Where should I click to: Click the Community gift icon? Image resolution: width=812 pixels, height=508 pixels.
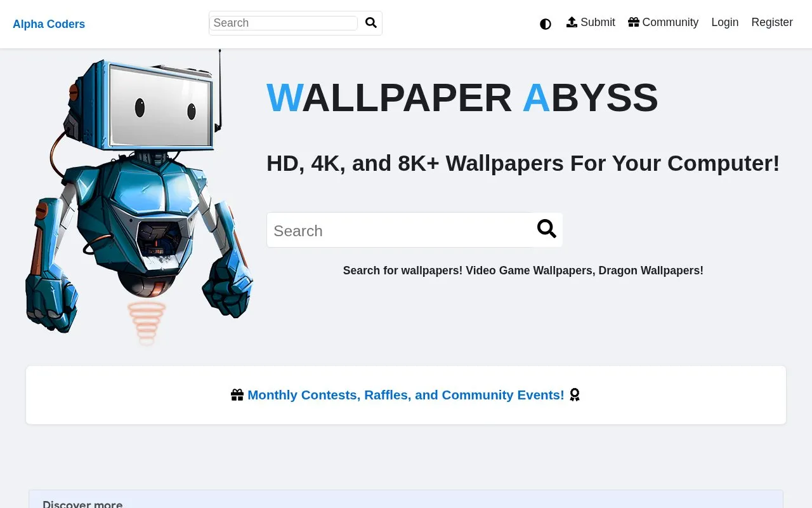tap(634, 22)
